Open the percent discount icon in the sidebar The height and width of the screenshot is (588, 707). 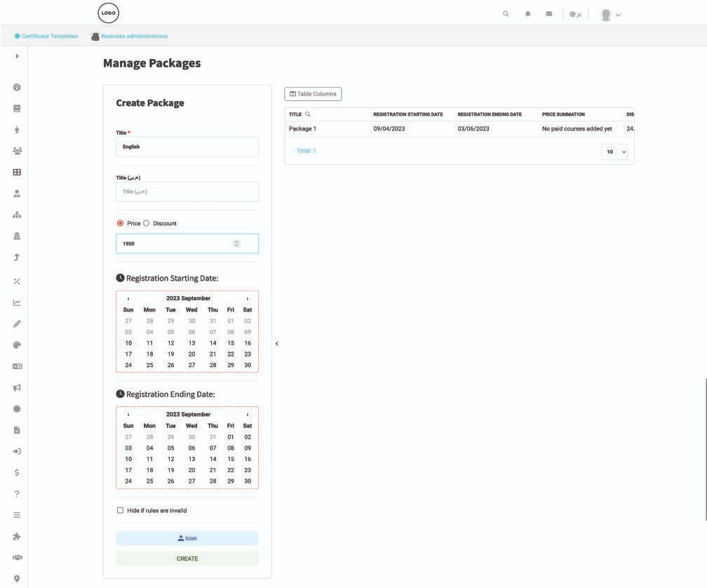(x=17, y=281)
